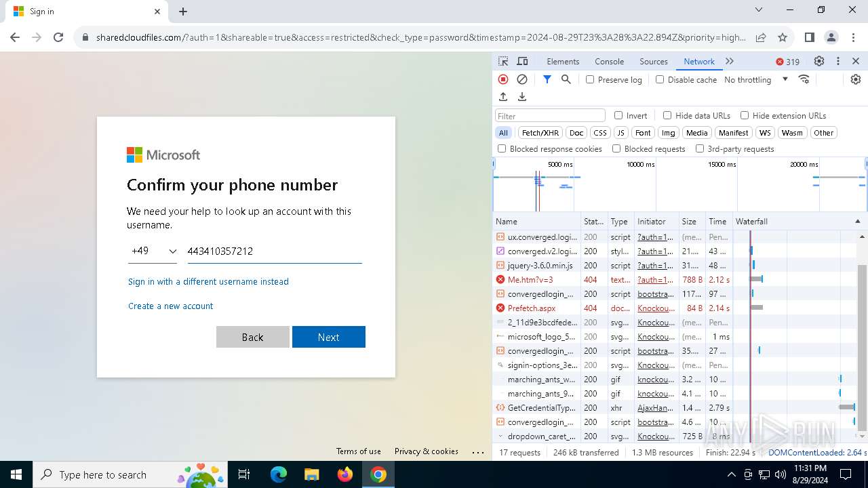The height and width of the screenshot is (488, 868).
Task: Open Task View on the taskbar
Action: click(x=244, y=474)
